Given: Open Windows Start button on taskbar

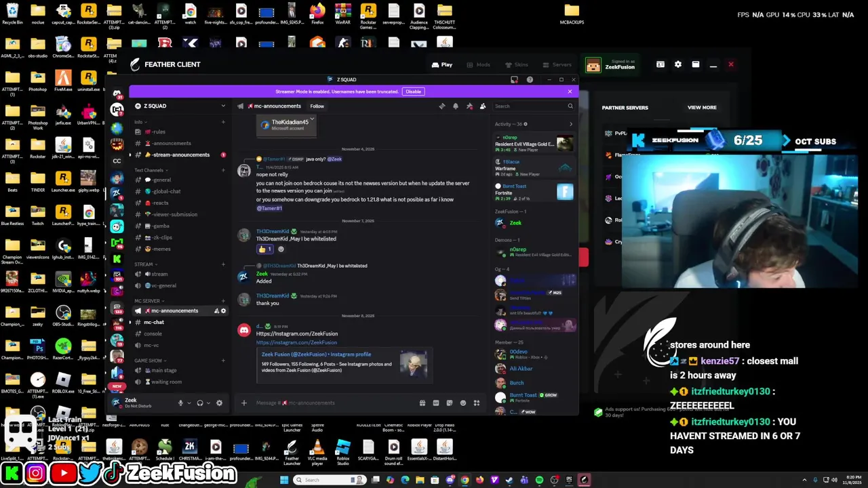Looking at the screenshot, I should (x=284, y=480).
